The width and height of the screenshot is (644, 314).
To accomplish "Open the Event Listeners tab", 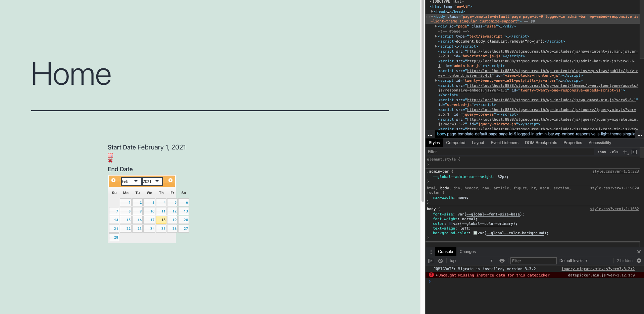I will [x=504, y=143].
